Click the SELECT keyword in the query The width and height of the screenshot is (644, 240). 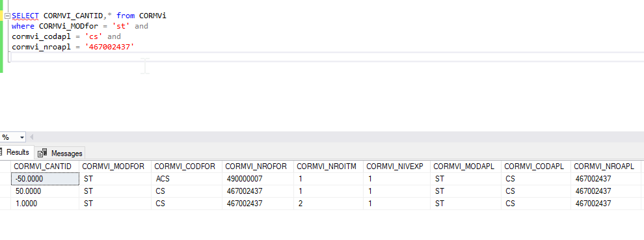click(25, 16)
